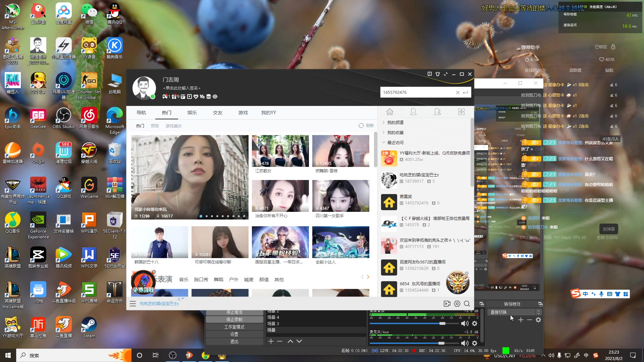Switch to the 交友 tab in YY

[x=218, y=113]
